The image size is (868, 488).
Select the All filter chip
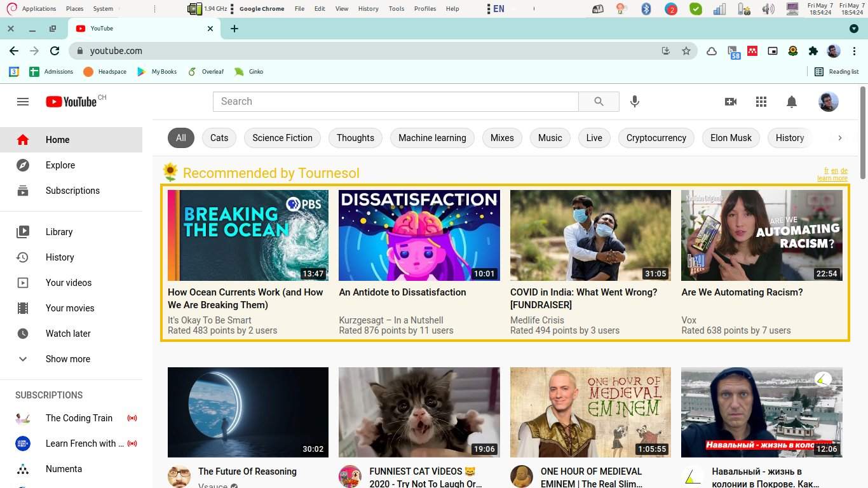[181, 138]
